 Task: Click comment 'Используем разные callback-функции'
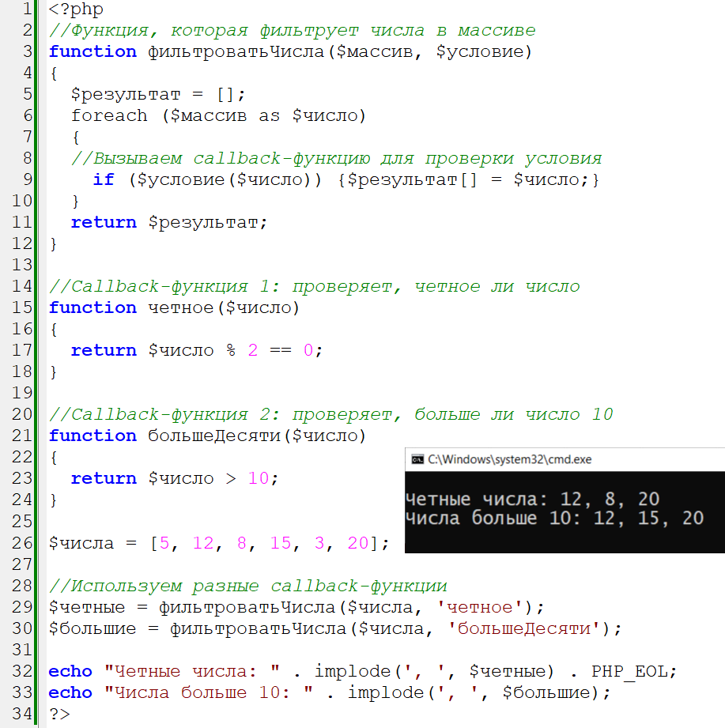coord(248,586)
